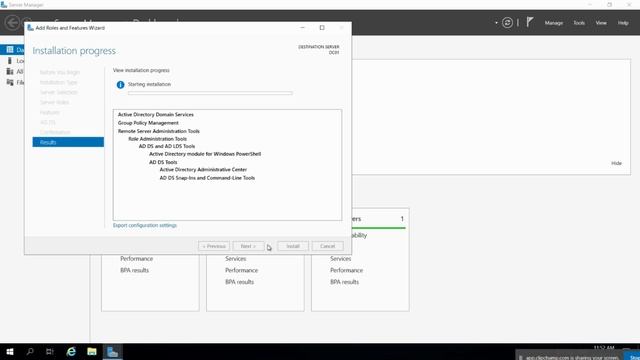Click BPA results in the first dashboard tile

click(135, 270)
